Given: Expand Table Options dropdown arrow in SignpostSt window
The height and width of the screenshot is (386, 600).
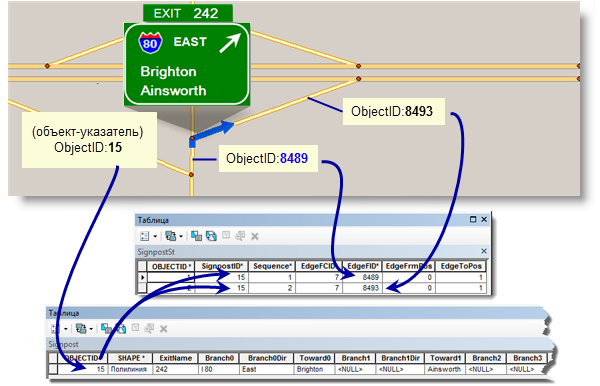Looking at the screenshot, I should 155,236.
